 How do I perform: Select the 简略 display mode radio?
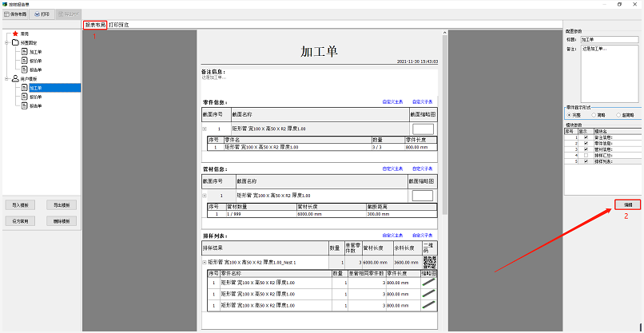(593, 115)
